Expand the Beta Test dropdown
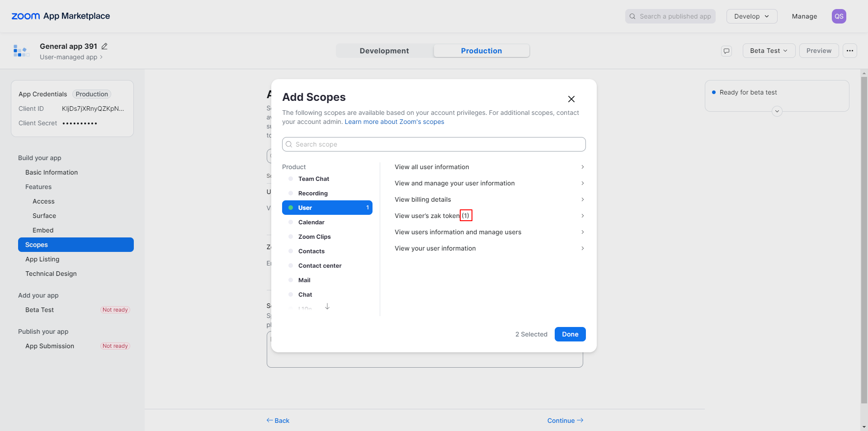The width and height of the screenshot is (868, 431). click(x=769, y=51)
